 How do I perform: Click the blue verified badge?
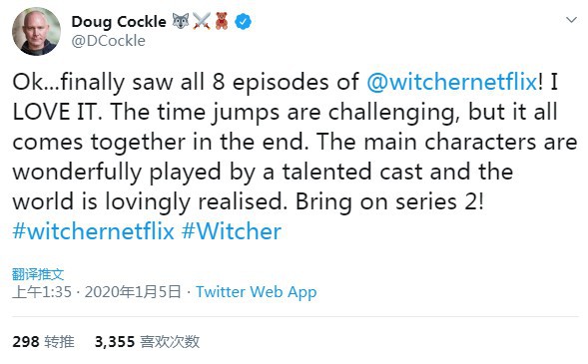click(243, 21)
